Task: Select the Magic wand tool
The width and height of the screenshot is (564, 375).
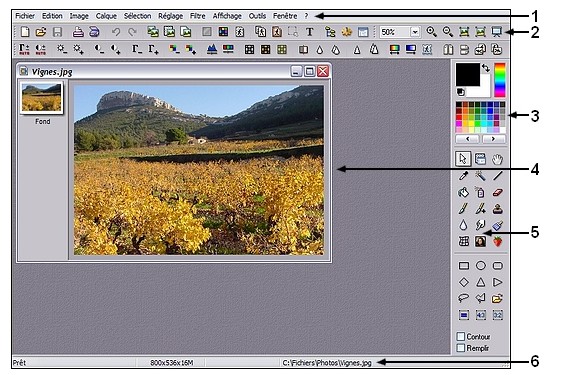Action: (480, 176)
